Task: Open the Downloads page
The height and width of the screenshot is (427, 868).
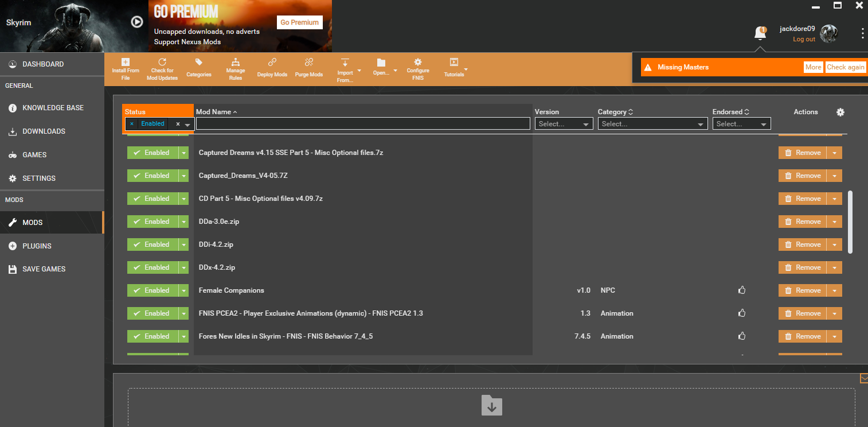Action: coord(52,131)
